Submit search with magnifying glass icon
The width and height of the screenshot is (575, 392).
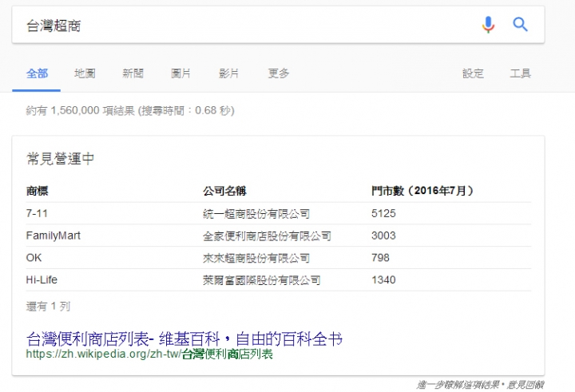click(x=520, y=25)
